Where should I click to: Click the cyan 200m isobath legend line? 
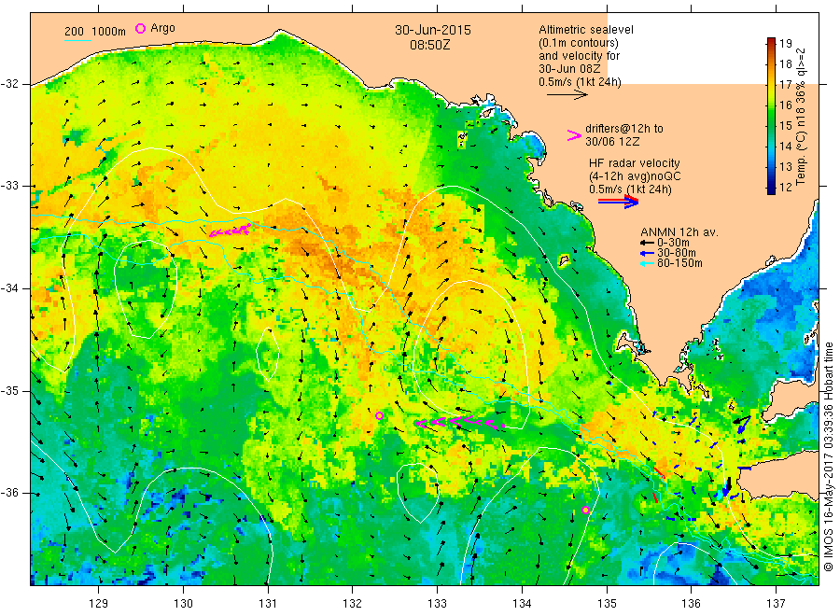[77, 40]
